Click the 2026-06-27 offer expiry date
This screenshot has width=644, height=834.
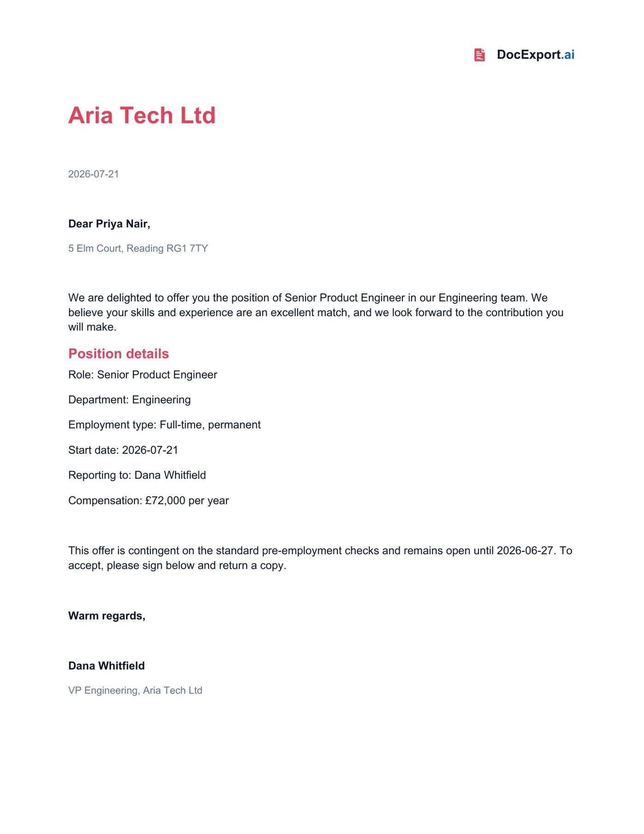point(525,550)
